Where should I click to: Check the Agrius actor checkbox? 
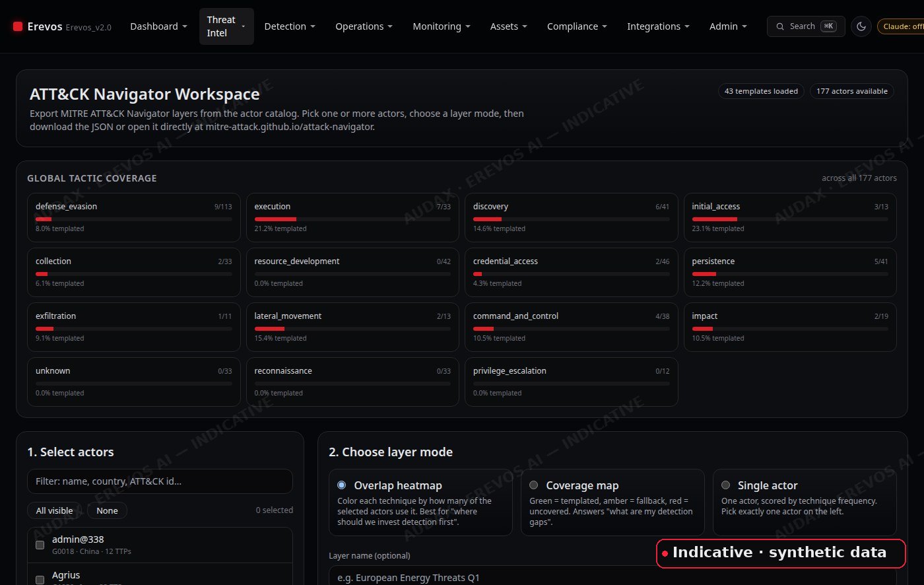(40, 580)
